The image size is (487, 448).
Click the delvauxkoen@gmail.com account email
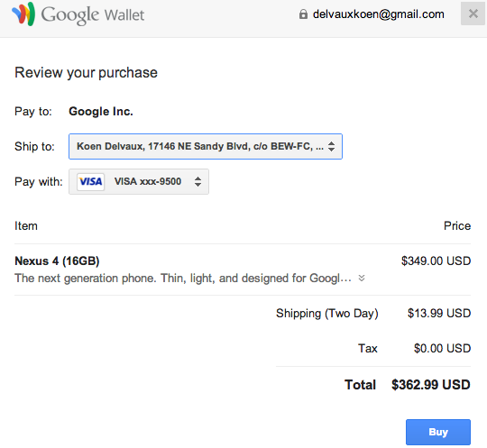(x=378, y=14)
